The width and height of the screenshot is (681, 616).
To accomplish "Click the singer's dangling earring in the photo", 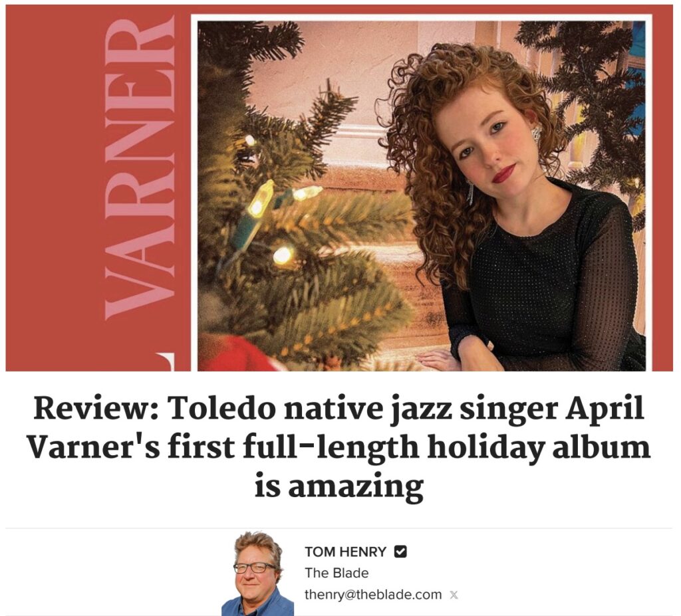I will pos(470,192).
